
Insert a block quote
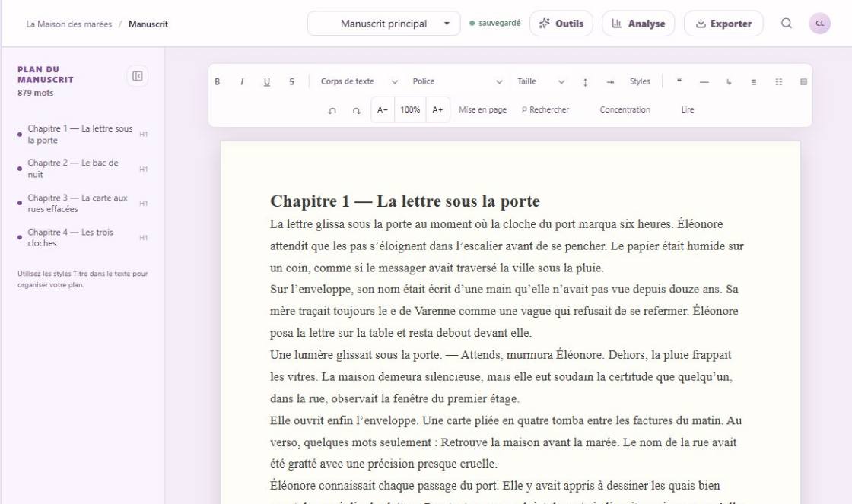point(679,81)
